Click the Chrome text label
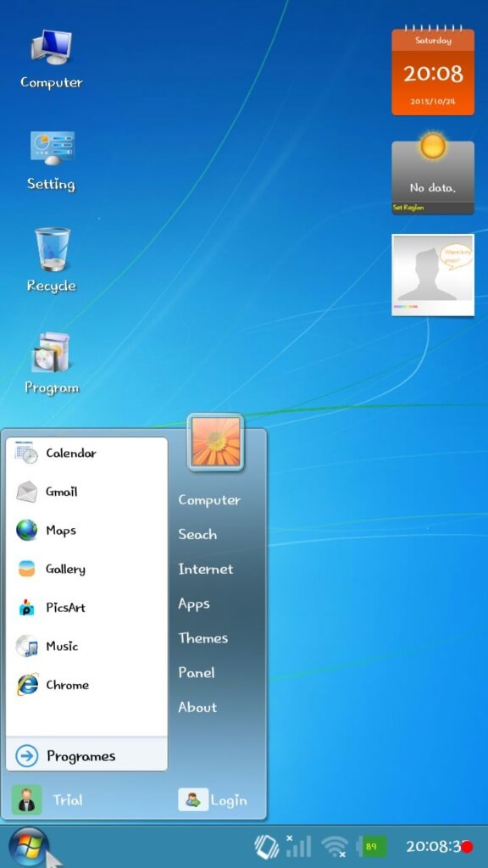This screenshot has width=488, height=868. tap(68, 685)
